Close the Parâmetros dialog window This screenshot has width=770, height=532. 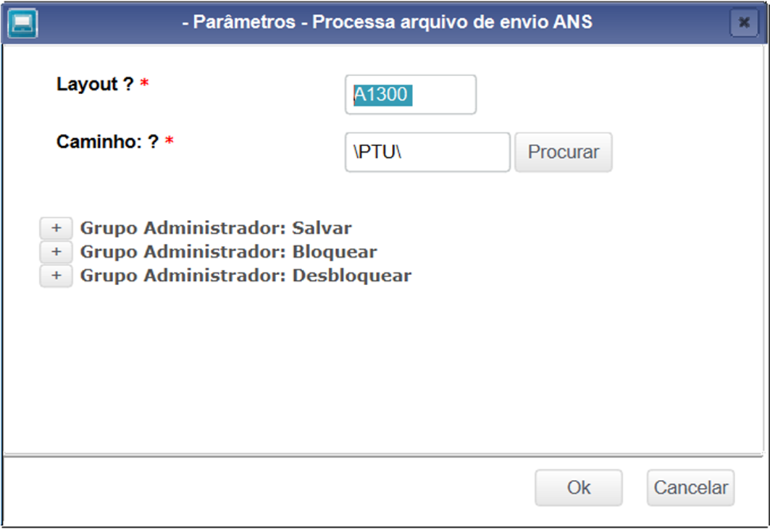click(743, 22)
